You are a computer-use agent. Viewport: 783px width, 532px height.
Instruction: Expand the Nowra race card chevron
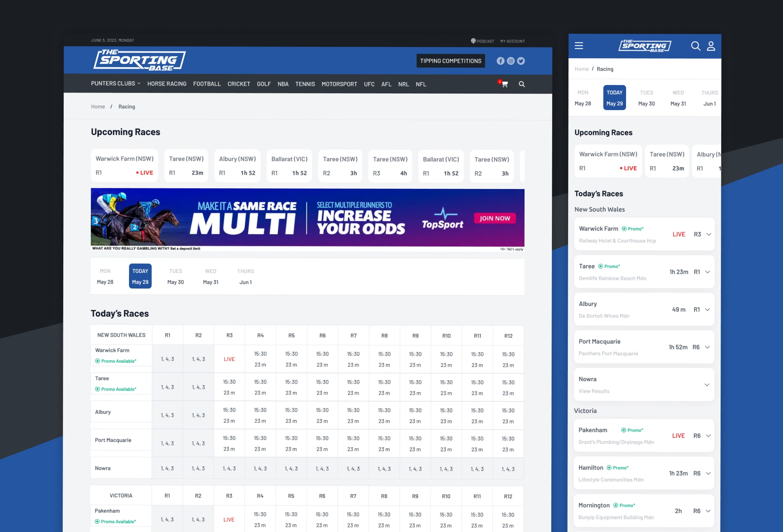coord(707,385)
